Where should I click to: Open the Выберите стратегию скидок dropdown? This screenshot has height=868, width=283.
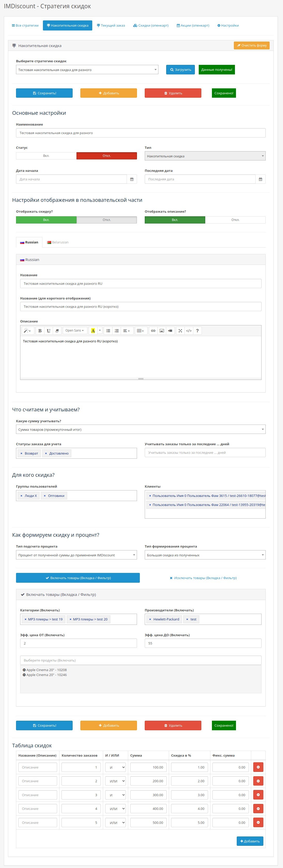coord(87,70)
